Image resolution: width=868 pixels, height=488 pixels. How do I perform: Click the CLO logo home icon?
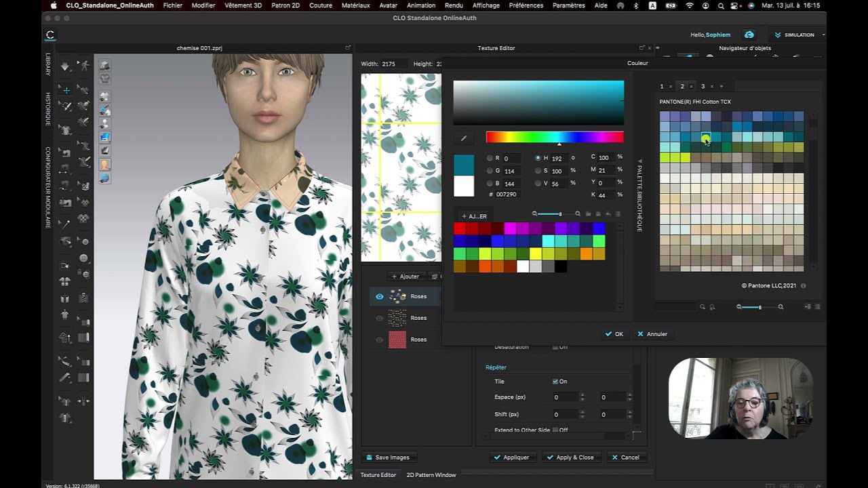(x=50, y=35)
